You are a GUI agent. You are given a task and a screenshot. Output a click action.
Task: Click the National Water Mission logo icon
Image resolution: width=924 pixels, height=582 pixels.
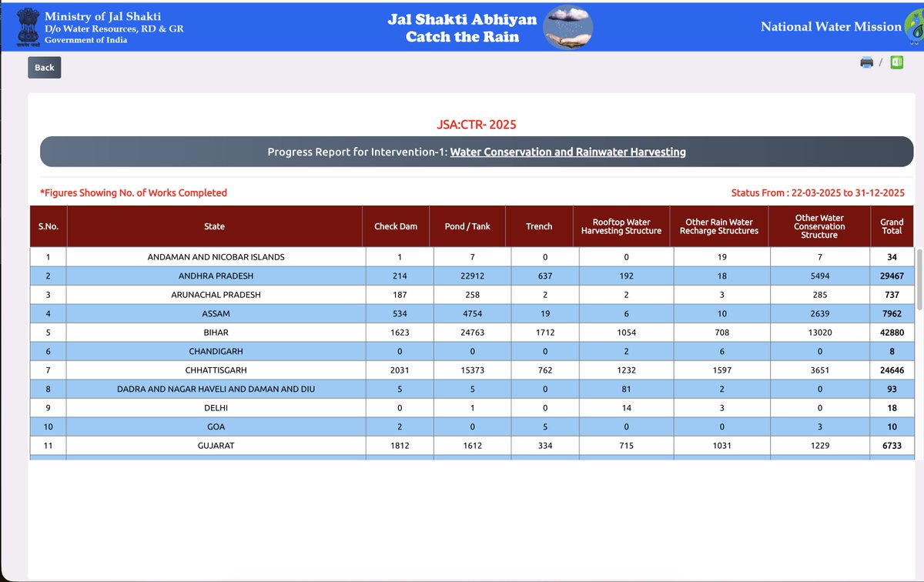[x=914, y=28]
